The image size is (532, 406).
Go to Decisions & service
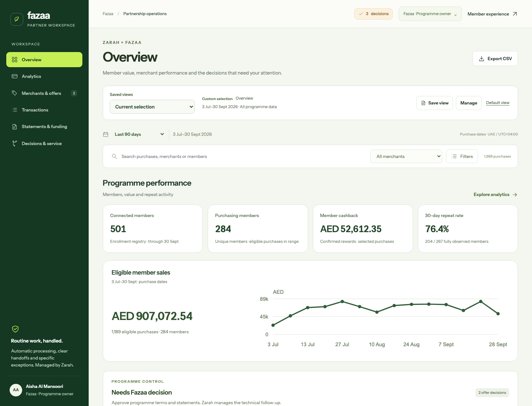[44, 144]
